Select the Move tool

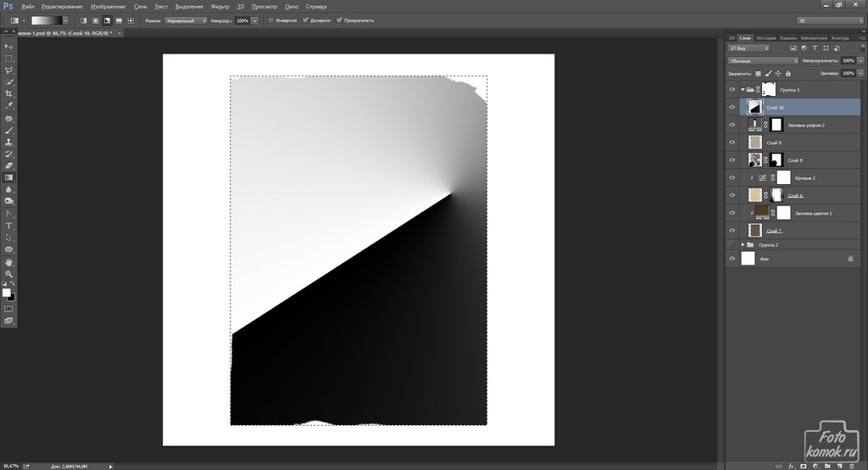[x=9, y=46]
